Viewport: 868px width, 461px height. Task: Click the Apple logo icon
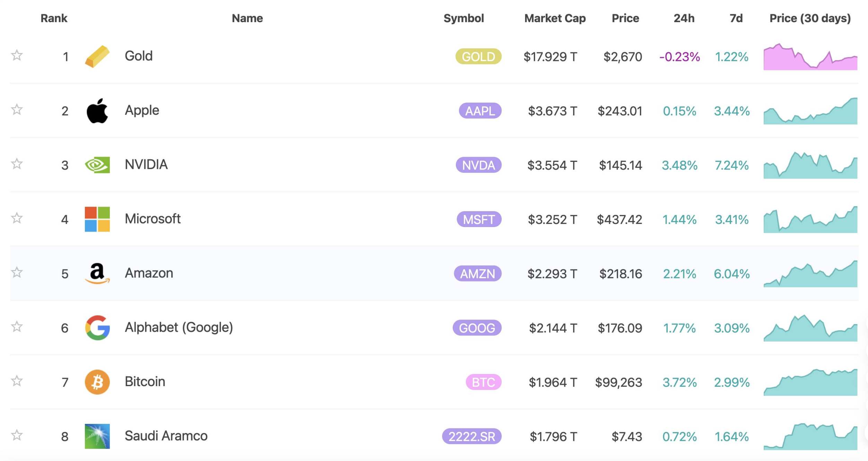97,111
